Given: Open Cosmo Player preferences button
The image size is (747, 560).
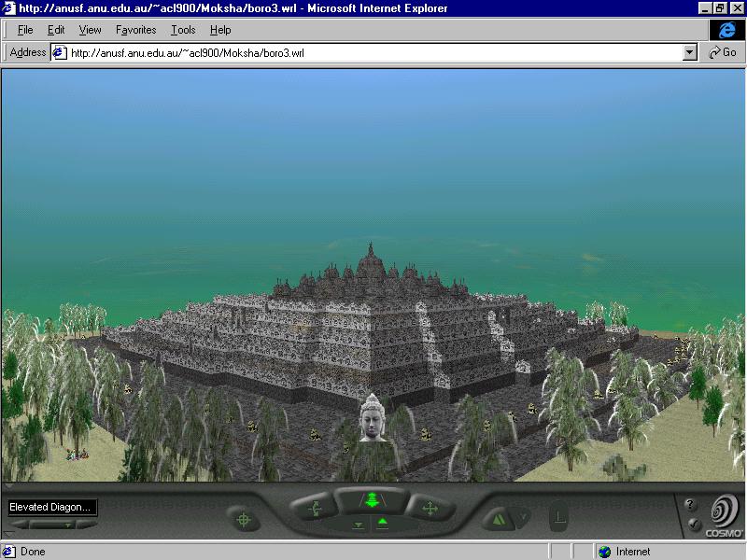Looking at the screenshot, I should [x=693, y=525].
